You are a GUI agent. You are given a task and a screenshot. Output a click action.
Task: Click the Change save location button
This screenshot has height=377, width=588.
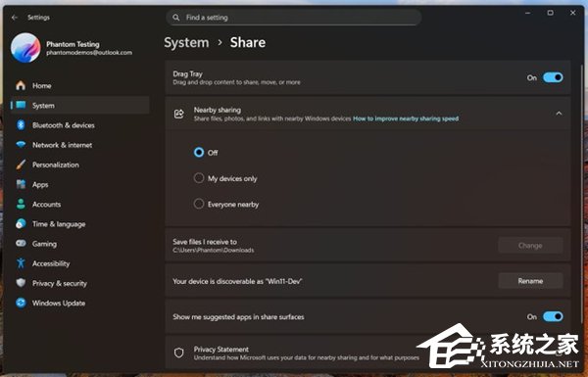pos(530,246)
